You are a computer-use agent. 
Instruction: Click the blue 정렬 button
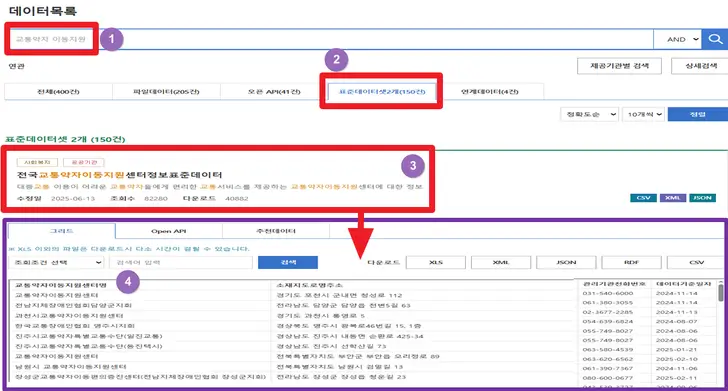tap(697, 114)
